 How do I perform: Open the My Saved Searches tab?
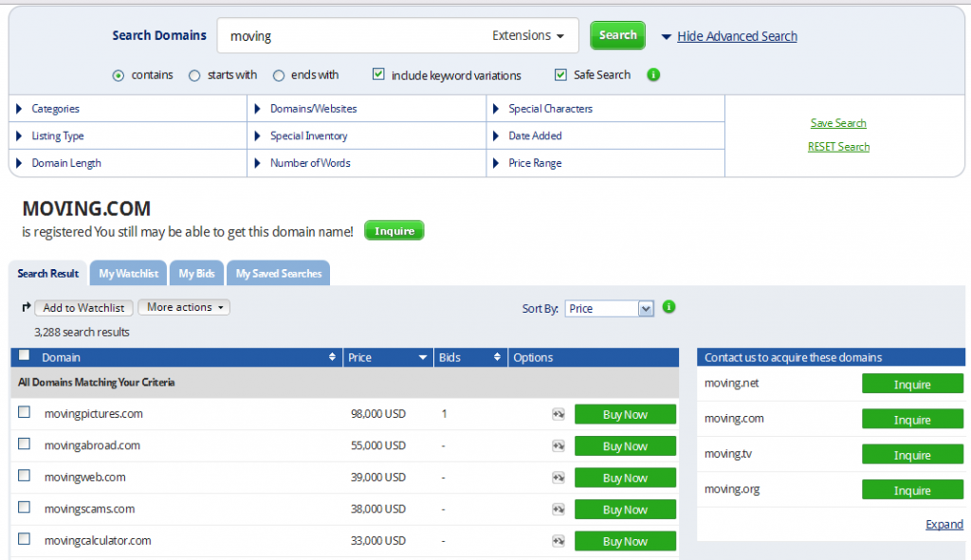tap(278, 273)
